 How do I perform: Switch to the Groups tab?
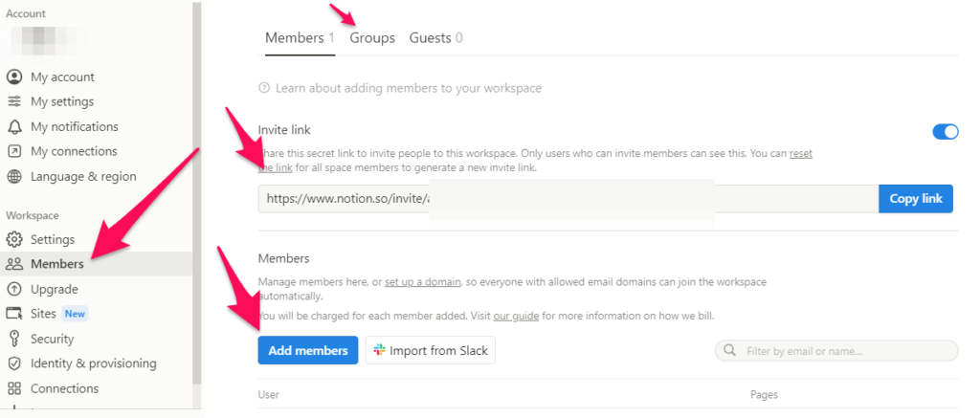(x=372, y=38)
